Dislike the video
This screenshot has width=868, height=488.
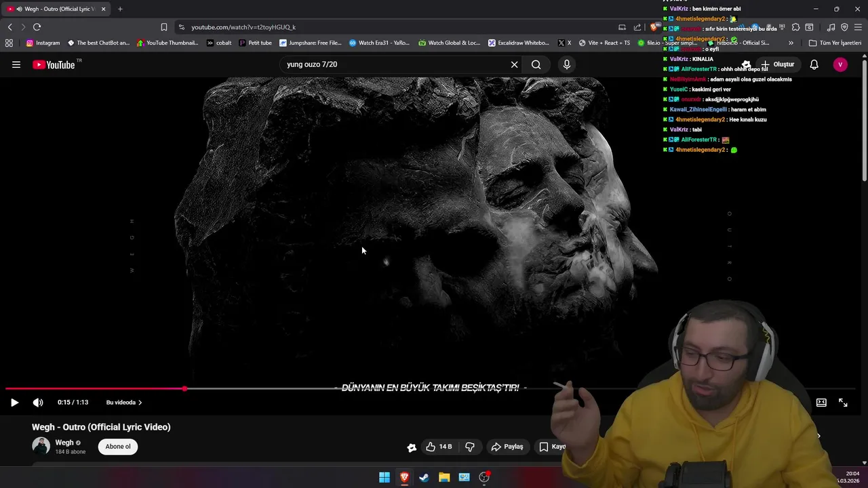click(470, 447)
